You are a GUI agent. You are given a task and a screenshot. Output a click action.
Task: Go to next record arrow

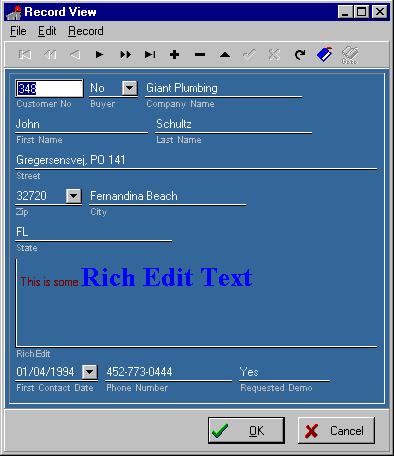(99, 54)
